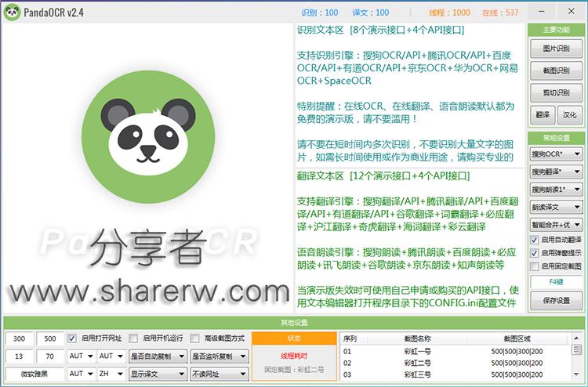Click the 识别：100 counter in title bar
This screenshot has height=387, width=588.
pyautogui.click(x=320, y=13)
